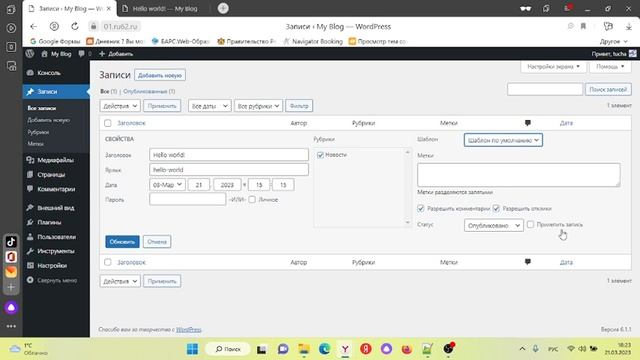Viewport: 640px width, 360px height.
Task: Open Инструменты in the admin sidebar
Action: click(x=56, y=251)
